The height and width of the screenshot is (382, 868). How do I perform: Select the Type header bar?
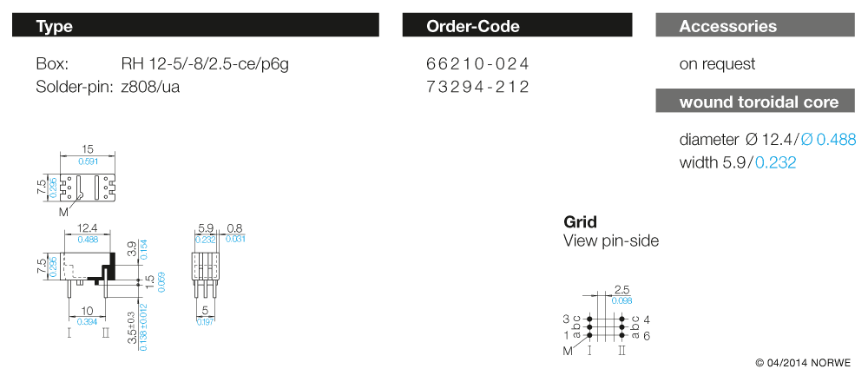195,26
